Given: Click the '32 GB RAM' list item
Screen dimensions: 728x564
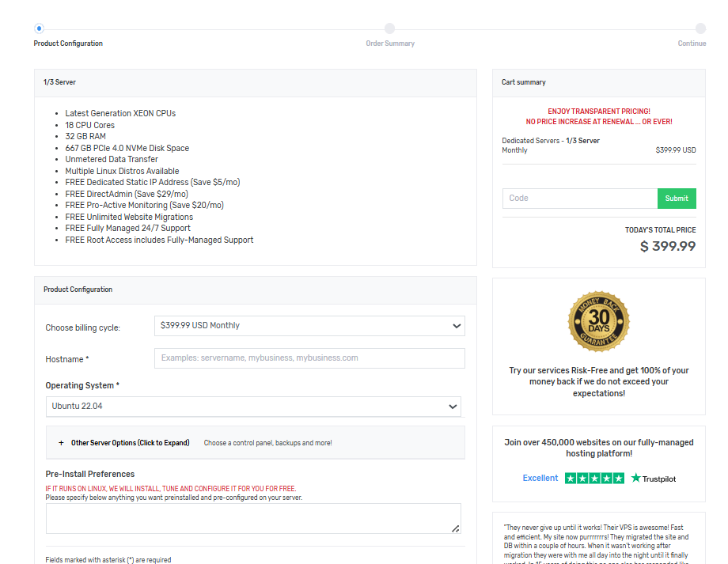Looking at the screenshot, I should click(x=85, y=136).
